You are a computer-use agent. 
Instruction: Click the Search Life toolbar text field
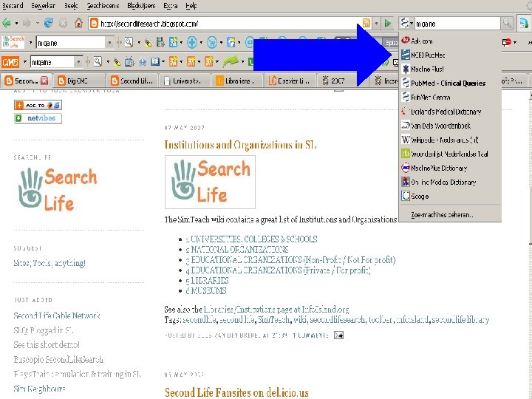coord(71,43)
